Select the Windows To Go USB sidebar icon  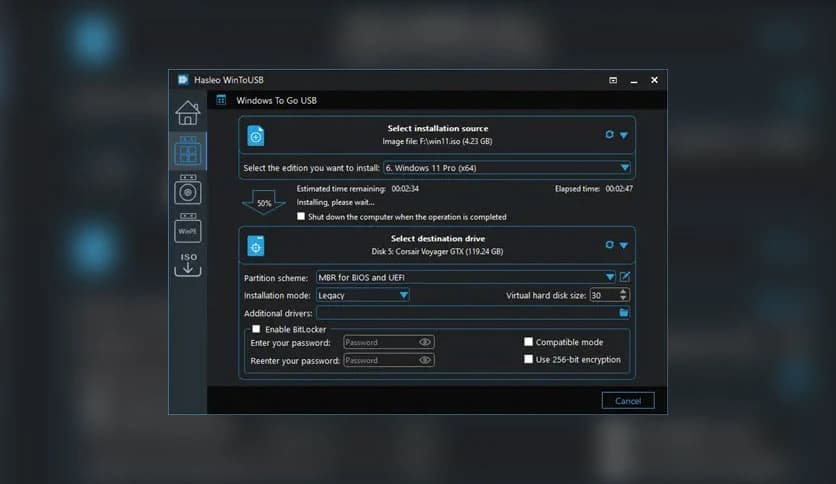[x=188, y=151]
